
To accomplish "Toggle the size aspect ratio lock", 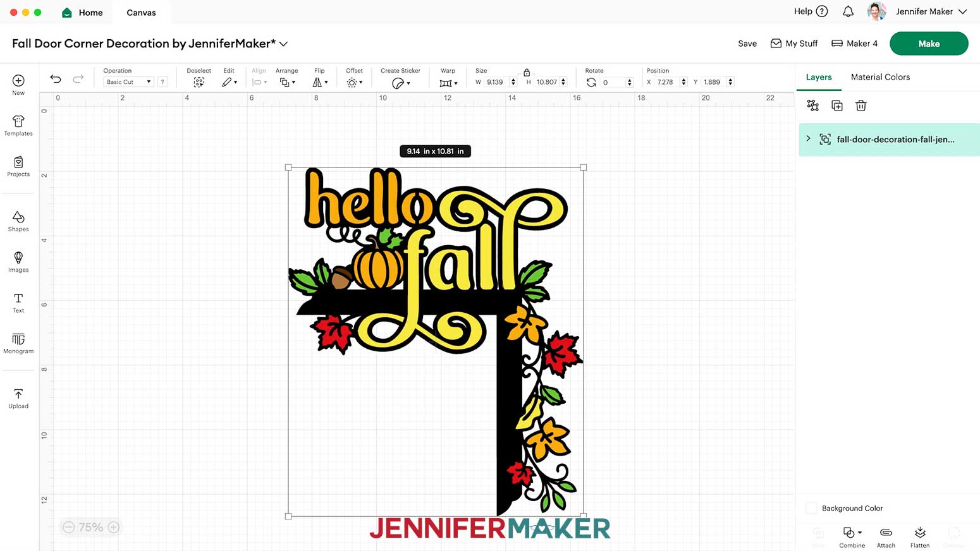I will click(527, 72).
